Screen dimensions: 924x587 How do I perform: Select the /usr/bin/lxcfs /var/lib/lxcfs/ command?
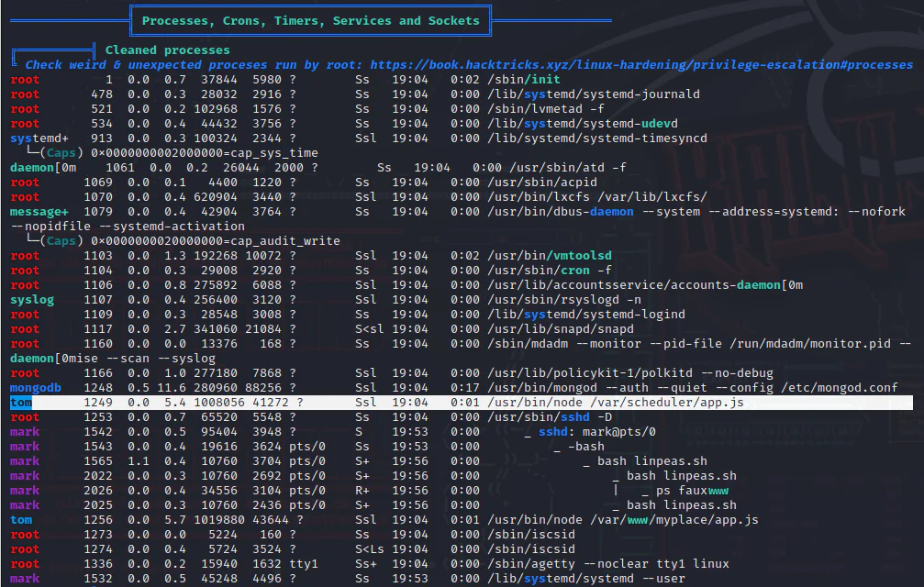(x=597, y=197)
